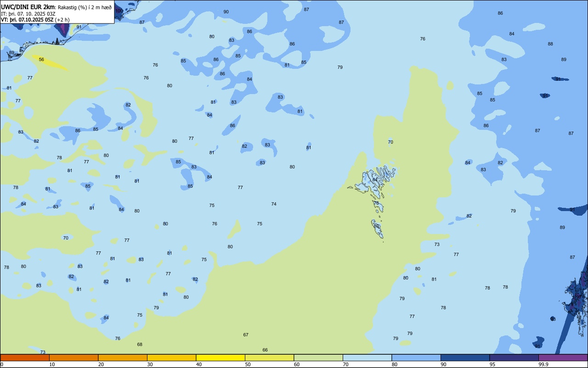The width and height of the screenshot is (588, 368).
Task: Click the "66" humidity value
Action: pos(265,350)
